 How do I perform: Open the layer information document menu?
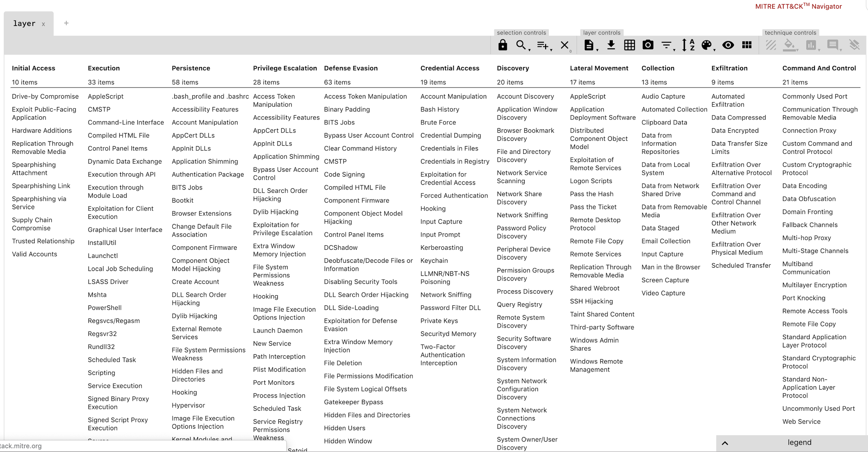[x=589, y=45]
